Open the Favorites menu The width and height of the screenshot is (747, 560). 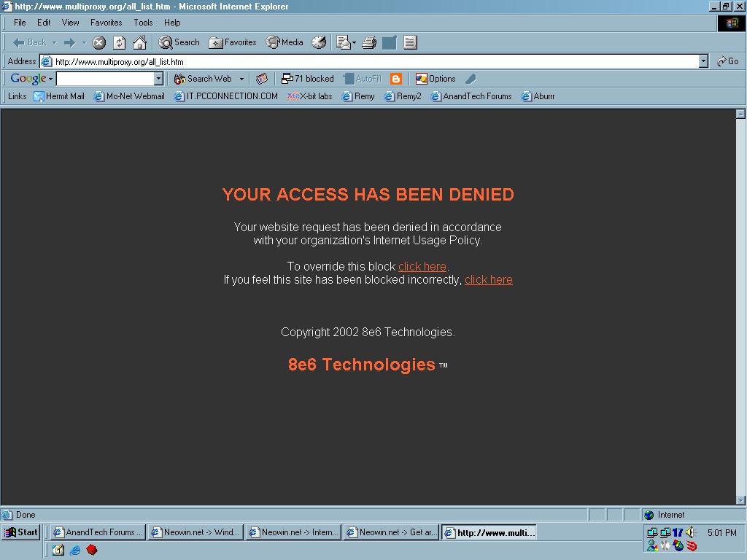(x=107, y=23)
